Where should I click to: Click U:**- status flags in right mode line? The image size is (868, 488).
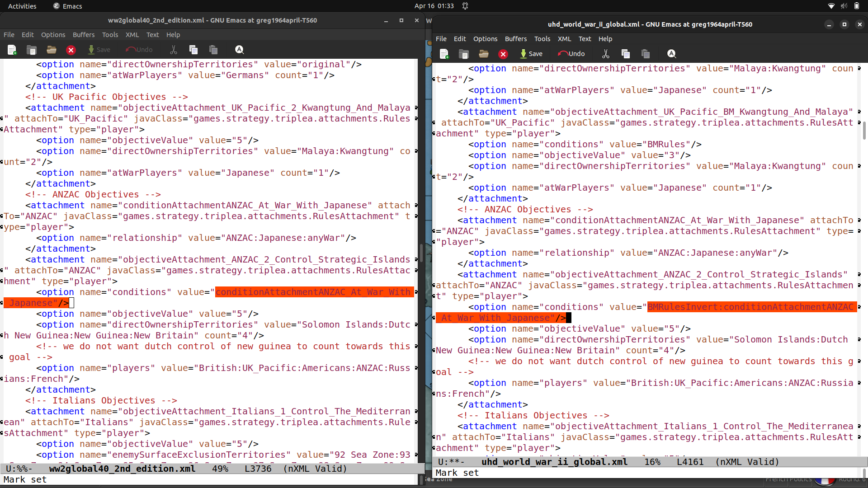(x=451, y=462)
